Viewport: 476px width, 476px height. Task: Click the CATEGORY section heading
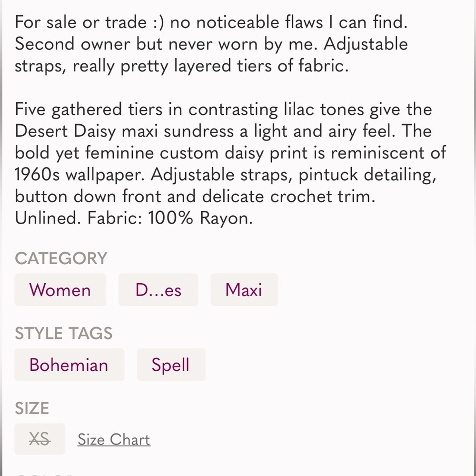[x=61, y=258]
